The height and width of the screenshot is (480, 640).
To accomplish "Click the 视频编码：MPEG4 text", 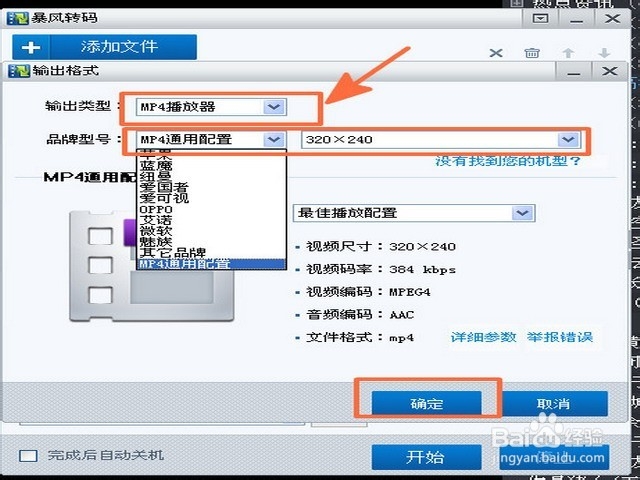I will point(368,292).
